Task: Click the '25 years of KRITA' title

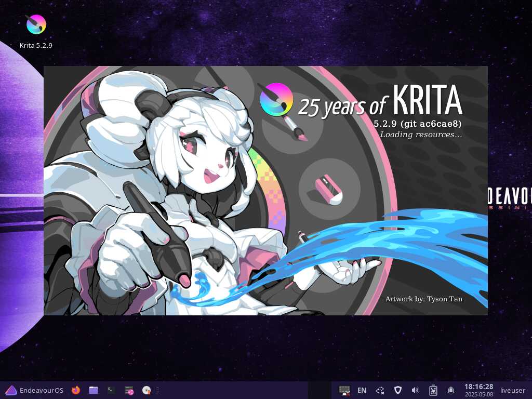Action: (x=380, y=101)
